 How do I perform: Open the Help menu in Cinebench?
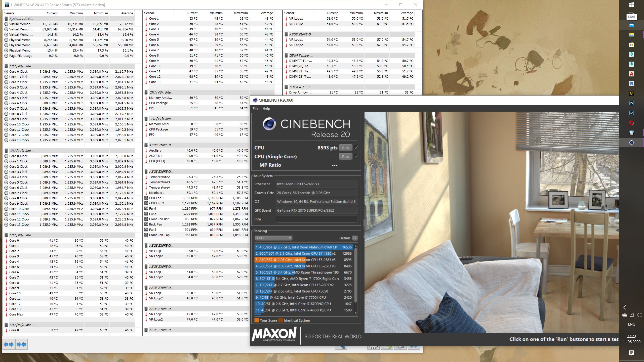[x=266, y=109]
